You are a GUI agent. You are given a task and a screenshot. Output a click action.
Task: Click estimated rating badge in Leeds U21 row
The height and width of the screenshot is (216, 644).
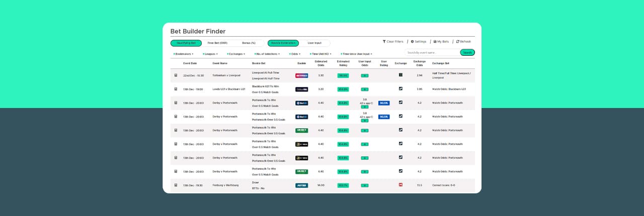[343, 89]
